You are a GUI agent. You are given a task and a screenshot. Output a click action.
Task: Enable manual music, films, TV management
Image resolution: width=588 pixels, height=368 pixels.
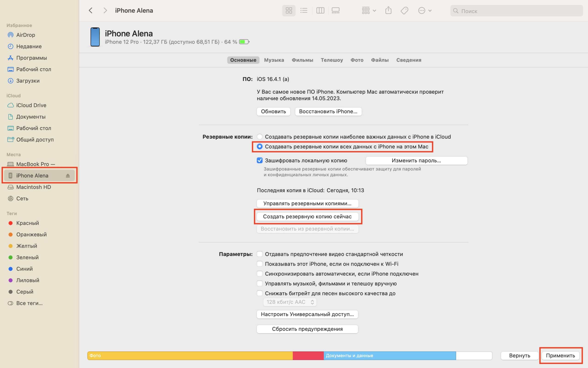[x=260, y=283]
